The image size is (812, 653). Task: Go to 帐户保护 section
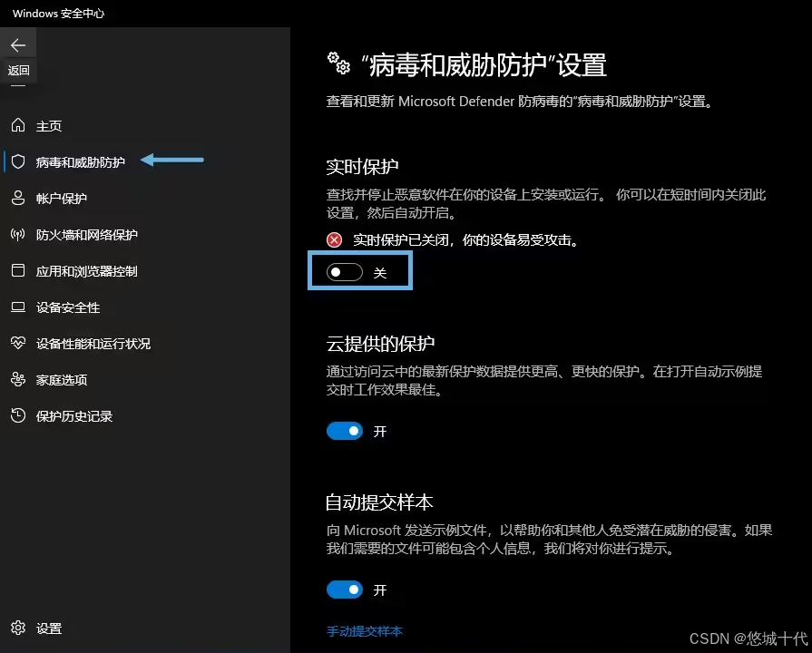pos(62,199)
